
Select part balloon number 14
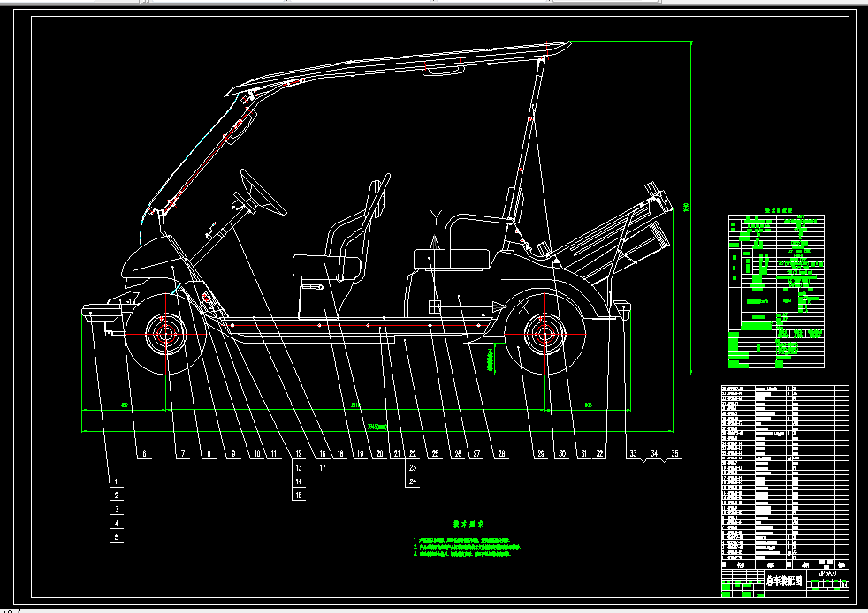pos(299,481)
